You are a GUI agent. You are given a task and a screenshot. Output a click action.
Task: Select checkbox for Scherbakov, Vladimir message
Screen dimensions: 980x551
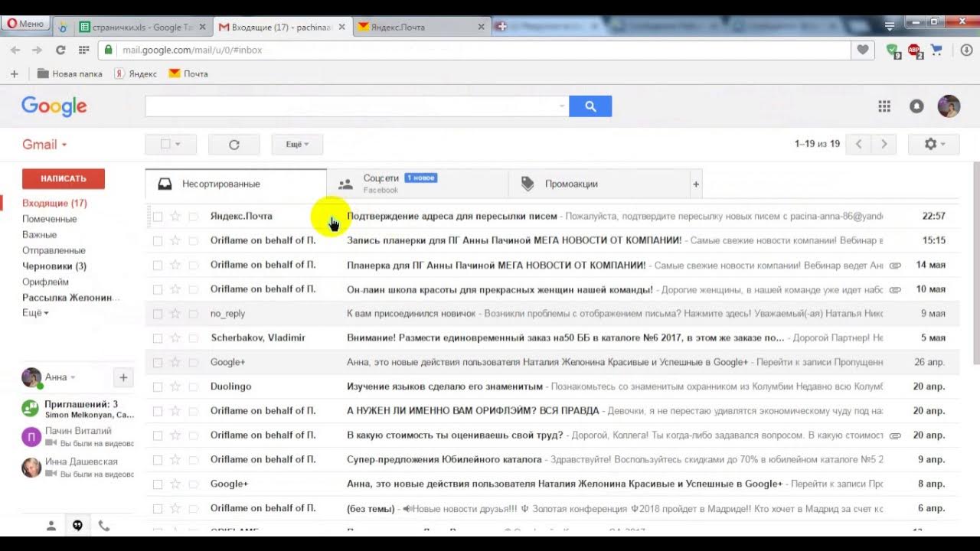157,338
